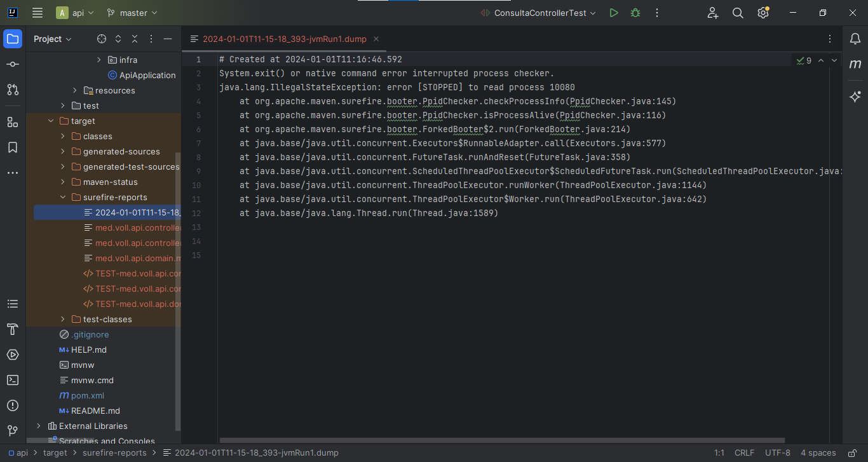Expand the generated-sources folder
The image size is (868, 462).
coord(63,151)
